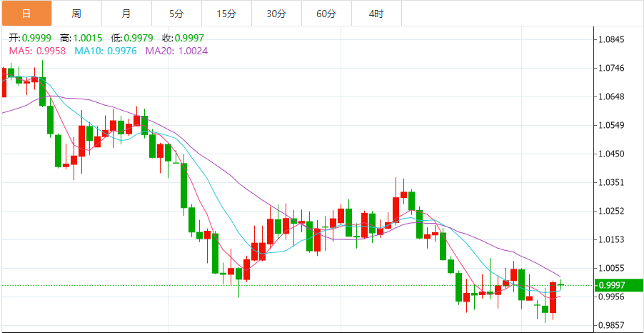Screen dimensions: 644x333
Task: Click the MA20: 1.0024 indicator label
Action: [176, 51]
